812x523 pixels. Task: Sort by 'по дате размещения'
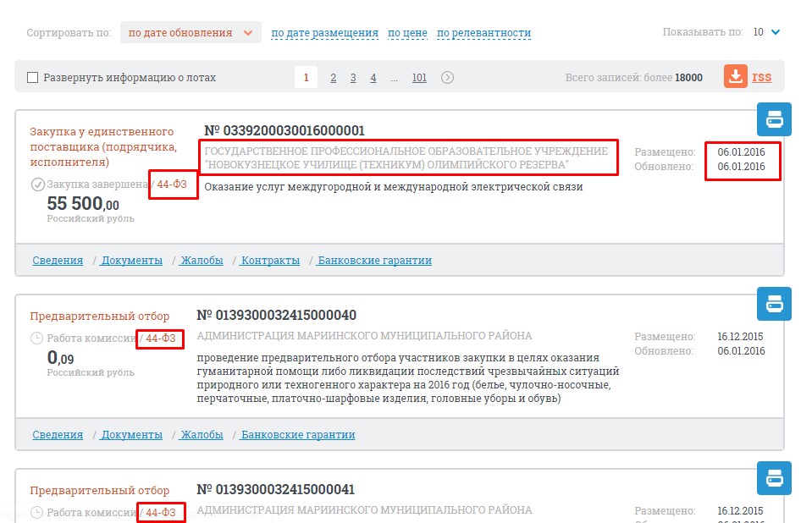pos(324,33)
